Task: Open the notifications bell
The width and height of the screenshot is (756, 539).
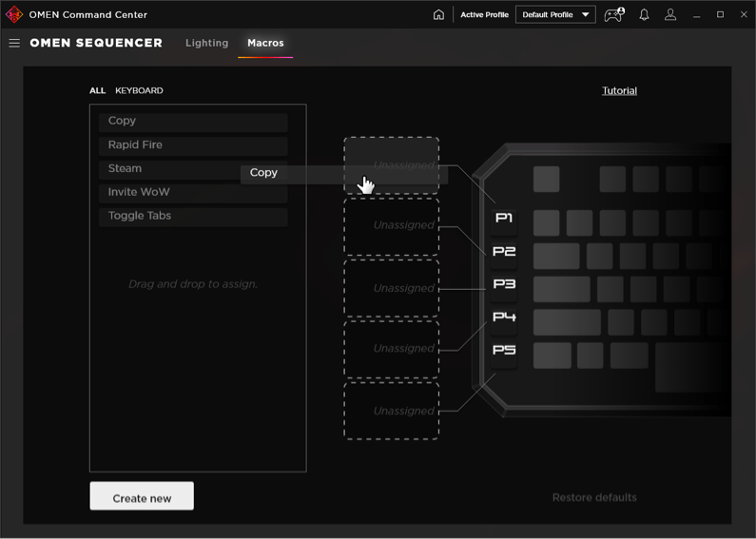Action: [644, 14]
